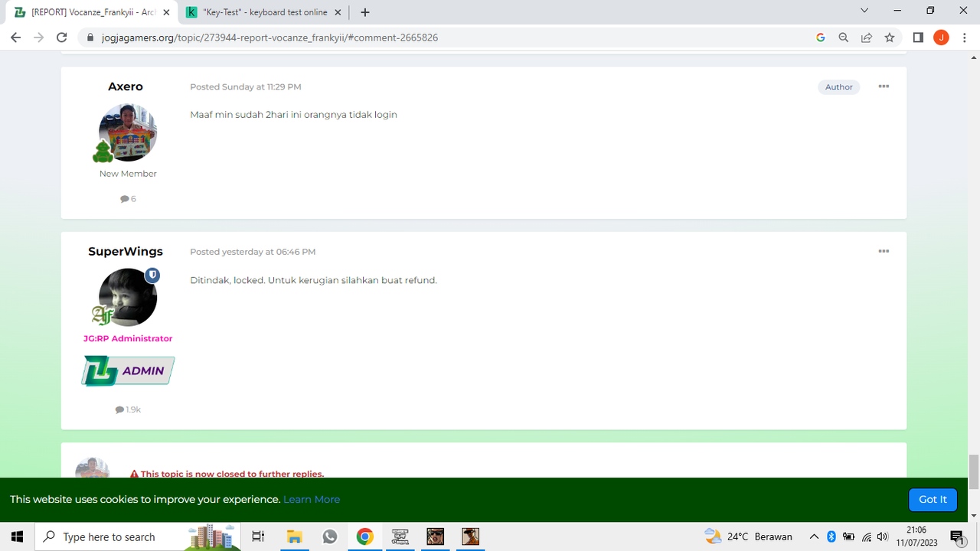980x551 pixels.
Task: Click the ADMIN rank banner image
Action: 128,371
